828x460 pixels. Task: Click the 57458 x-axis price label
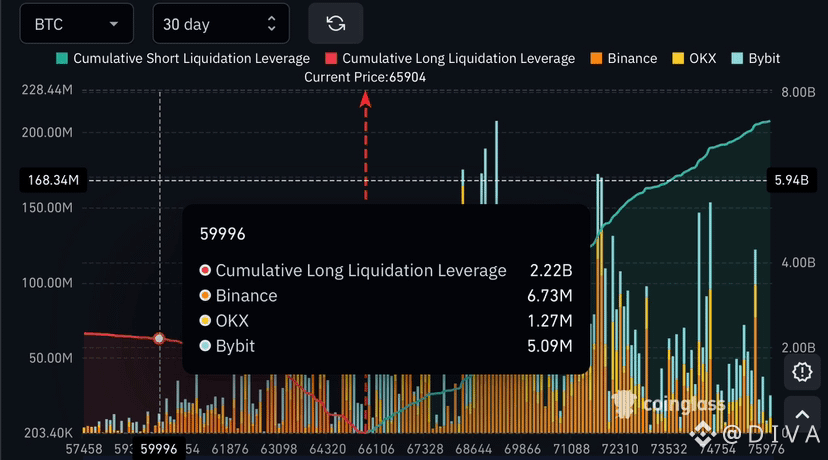coord(84,449)
